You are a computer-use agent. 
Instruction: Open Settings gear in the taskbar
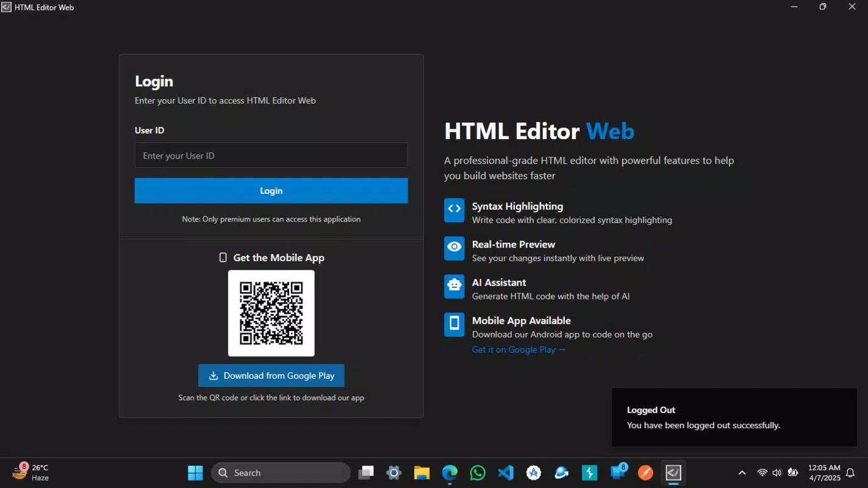coord(394,473)
